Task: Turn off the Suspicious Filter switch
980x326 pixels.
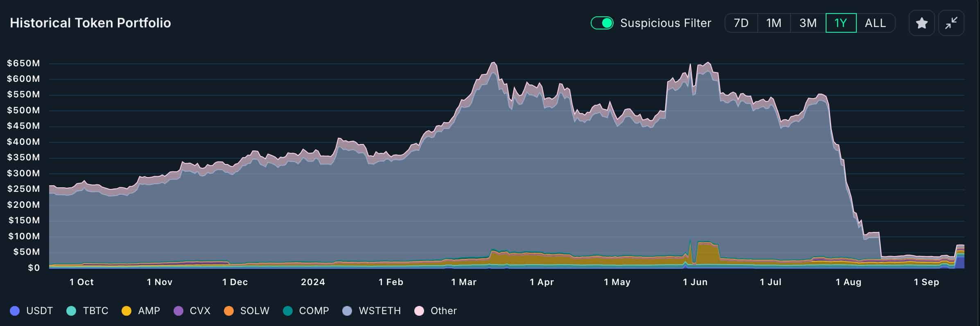Action: 602,23
